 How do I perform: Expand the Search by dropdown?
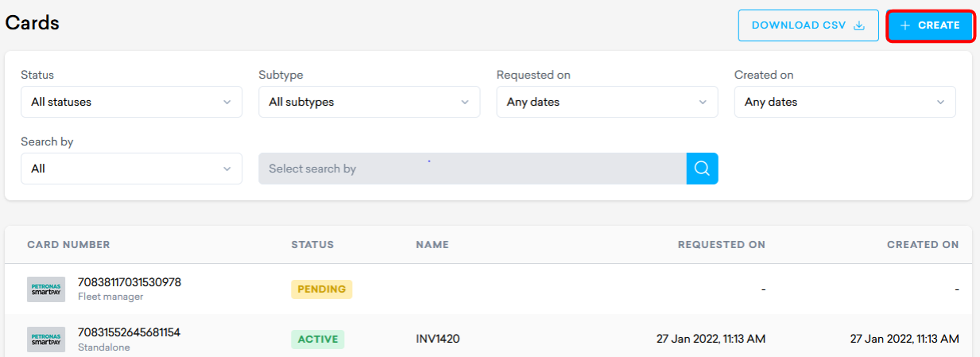131,169
